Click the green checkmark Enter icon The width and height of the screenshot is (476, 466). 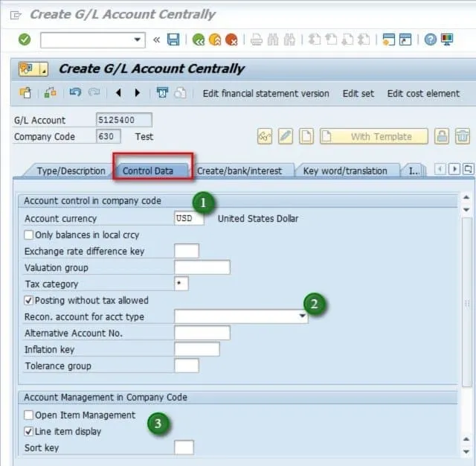25,39
